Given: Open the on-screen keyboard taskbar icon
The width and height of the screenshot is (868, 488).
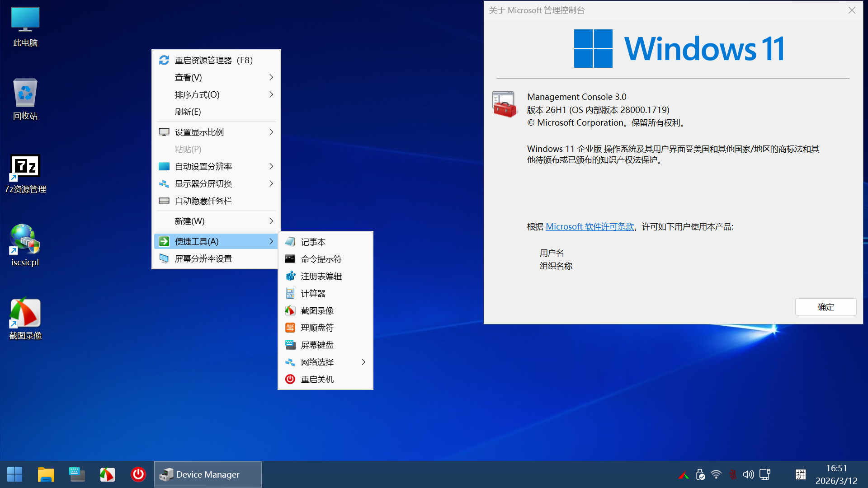Looking at the screenshot, I should point(76,474).
